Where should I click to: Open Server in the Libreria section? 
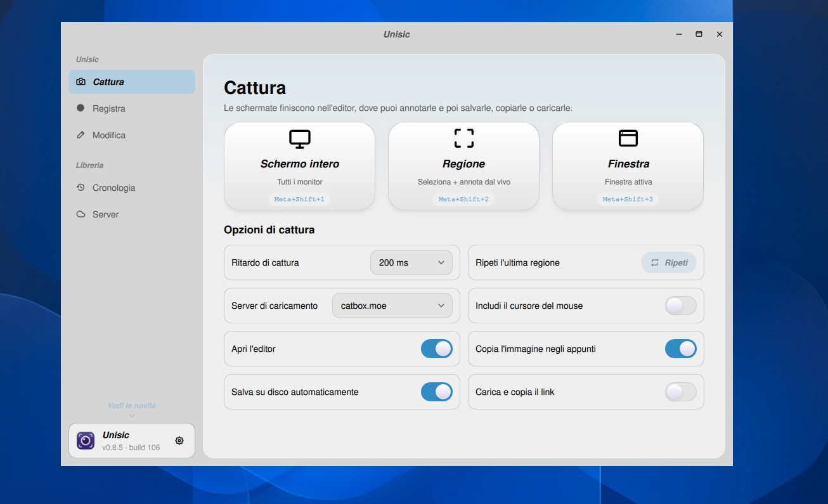[132, 214]
